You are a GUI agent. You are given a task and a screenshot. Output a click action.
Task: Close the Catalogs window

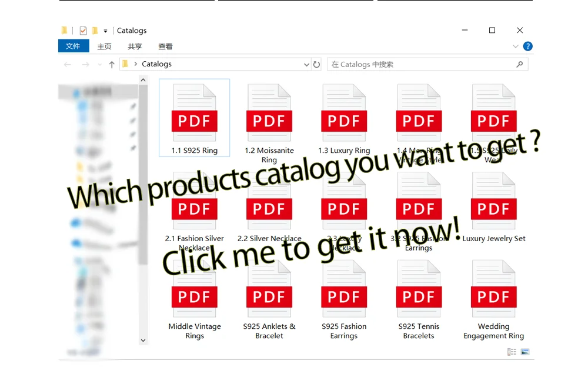tap(520, 30)
